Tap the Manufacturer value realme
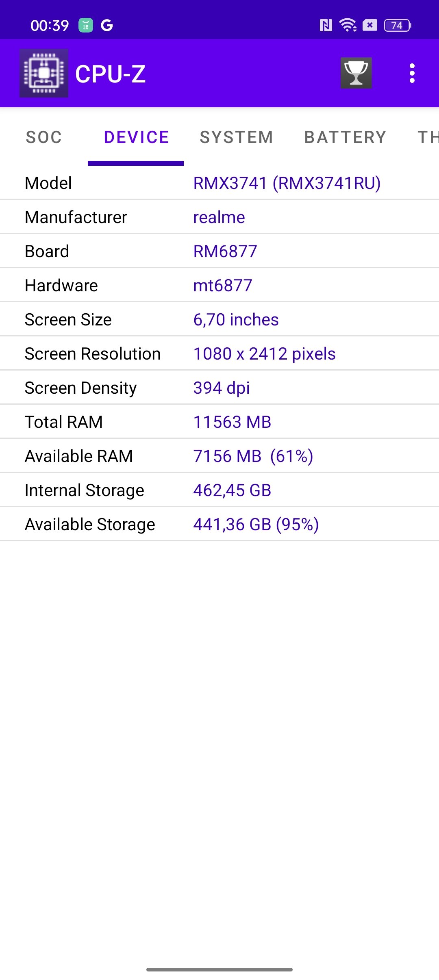The image size is (439, 980). point(219,217)
